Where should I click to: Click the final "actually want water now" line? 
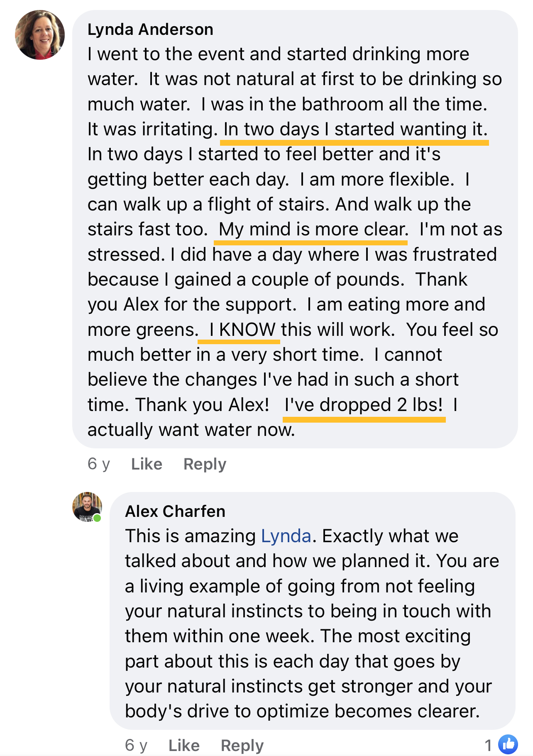[x=191, y=430]
